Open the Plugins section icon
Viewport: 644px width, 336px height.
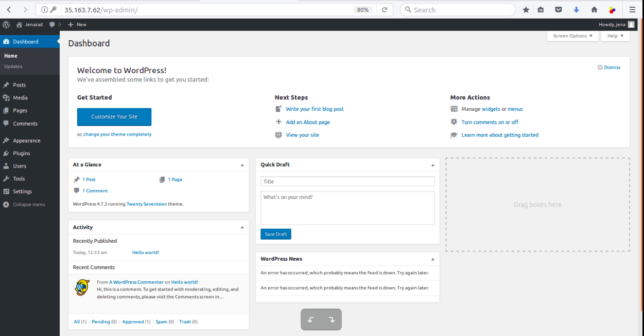pyautogui.click(x=8, y=153)
